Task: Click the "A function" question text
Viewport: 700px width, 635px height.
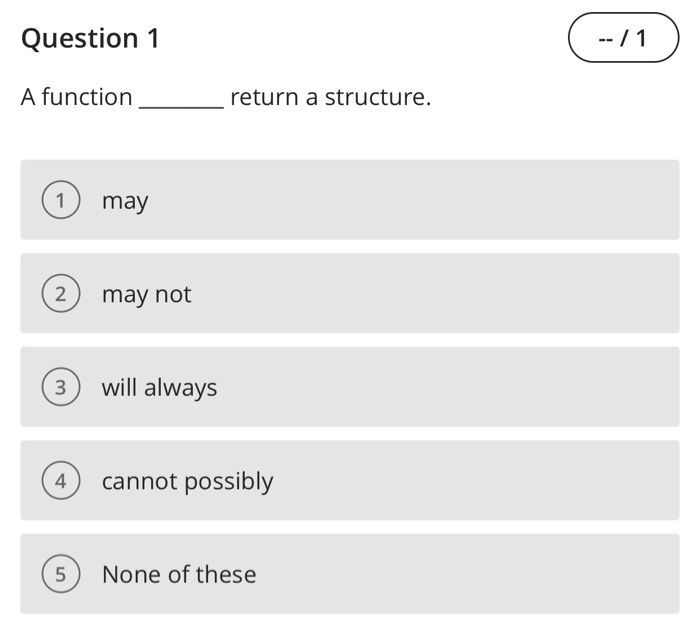Action: click(77, 97)
